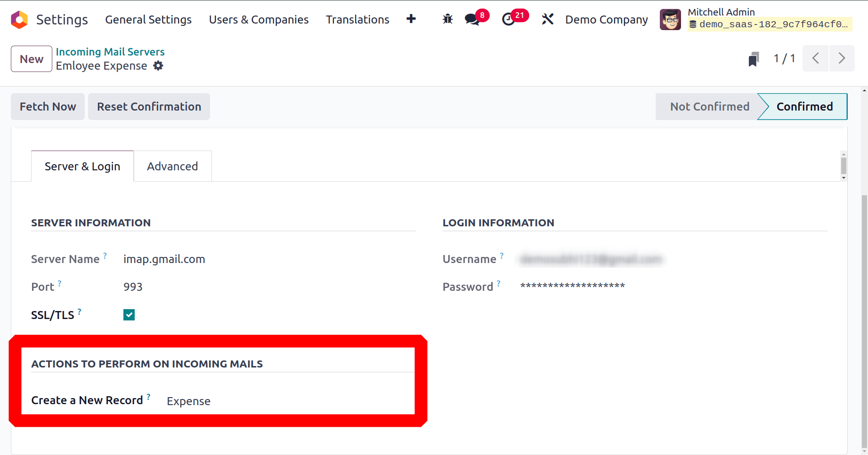Switch to the Advanced tab

(x=172, y=166)
